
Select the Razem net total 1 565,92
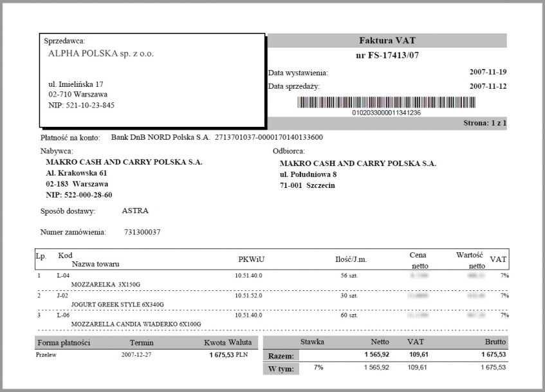pyautogui.click(x=377, y=355)
